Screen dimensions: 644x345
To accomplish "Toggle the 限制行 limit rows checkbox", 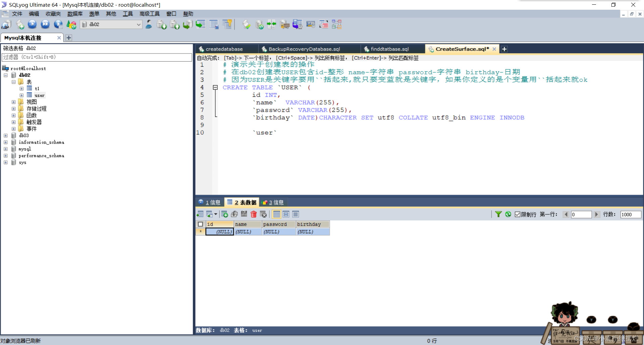I will coord(518,214).
